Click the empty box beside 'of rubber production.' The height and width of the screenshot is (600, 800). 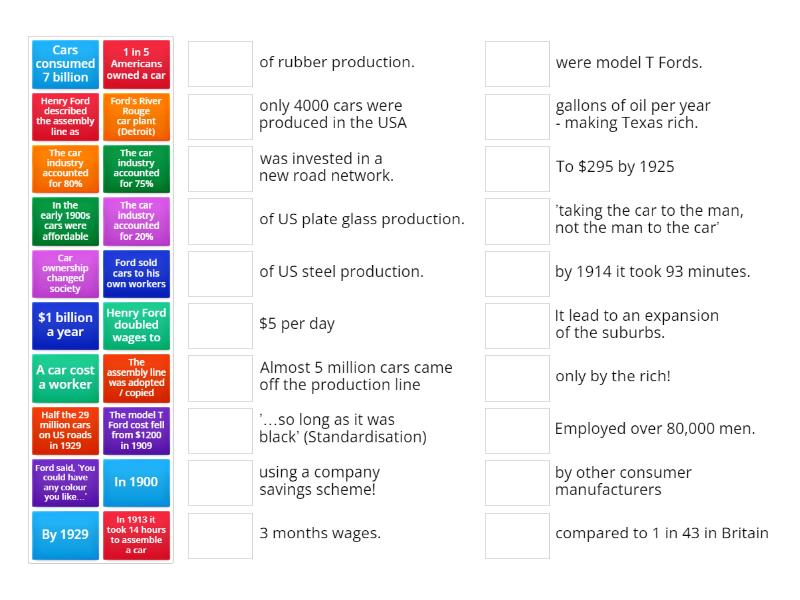click(220, 64)
